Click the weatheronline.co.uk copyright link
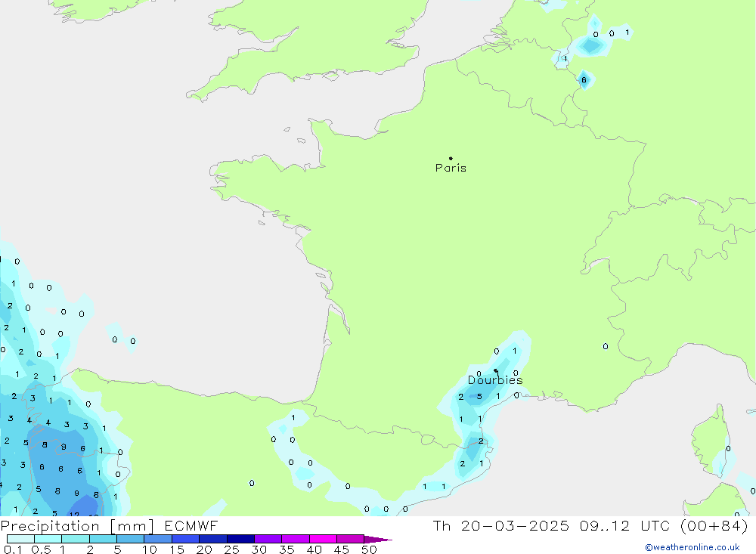This screenshot has width=756, height=554. pyautogui.click(x=692, y=547)
